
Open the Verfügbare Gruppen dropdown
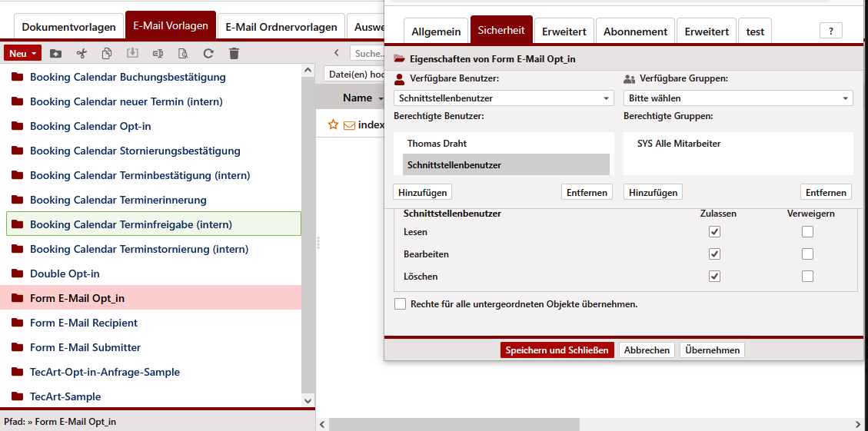[738, 98]
